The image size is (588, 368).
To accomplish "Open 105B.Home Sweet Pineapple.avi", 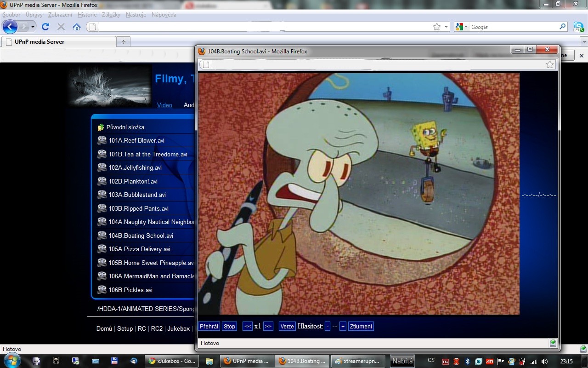I will [152, 263].
